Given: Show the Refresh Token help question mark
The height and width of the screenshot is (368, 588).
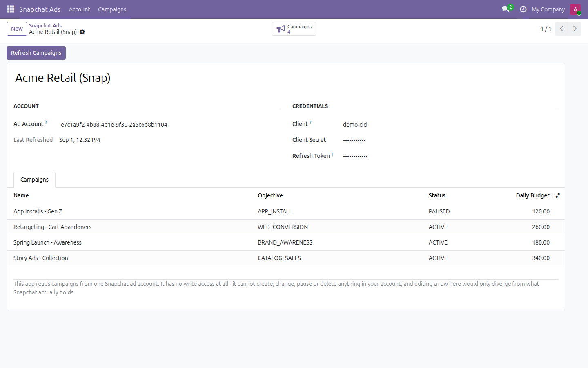Looking at the screenshot, I should pyautogui.click(x=332, y=154).
